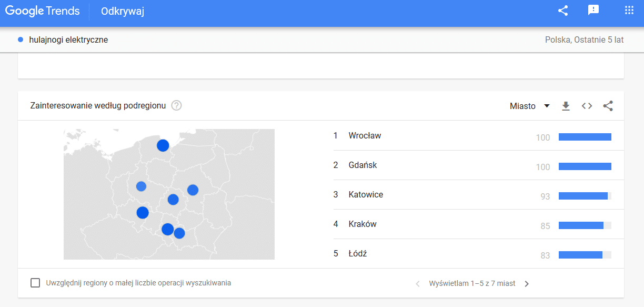Go to previous page of cities
644x307 pixels.
click(418, 283)
